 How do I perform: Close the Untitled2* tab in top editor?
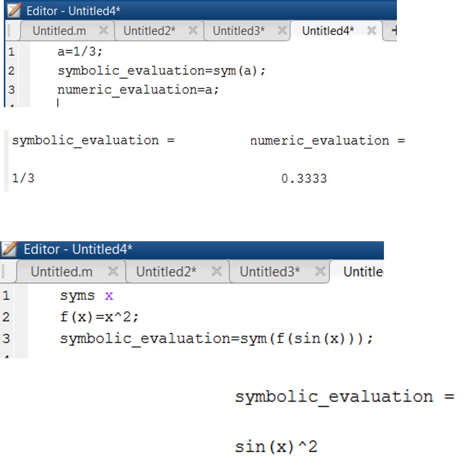(193, 30)
